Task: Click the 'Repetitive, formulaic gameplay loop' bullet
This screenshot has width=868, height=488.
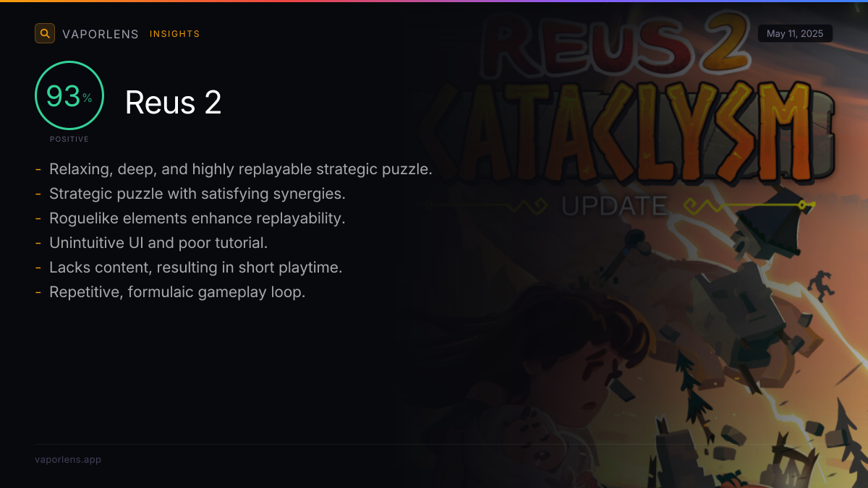Action: point(177,292)
